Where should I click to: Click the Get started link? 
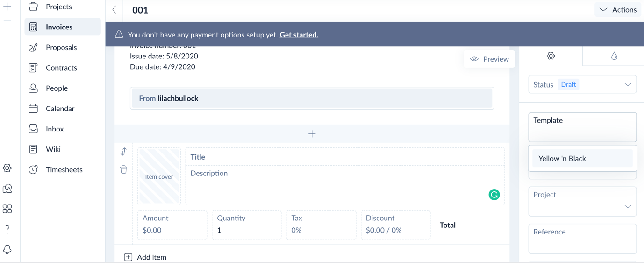tap(299, 35)
